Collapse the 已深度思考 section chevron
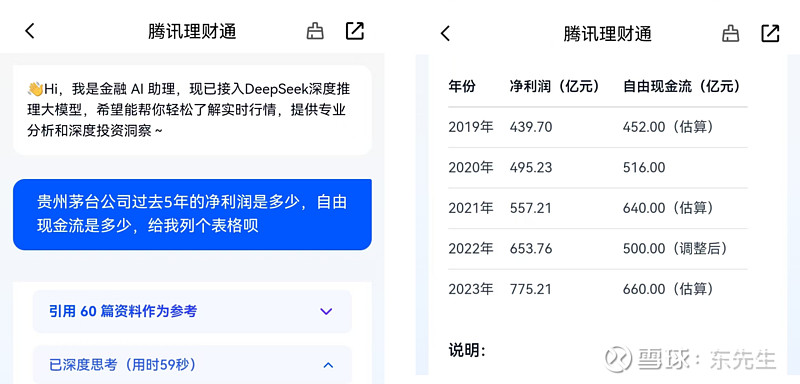 [x=329, y=365]
